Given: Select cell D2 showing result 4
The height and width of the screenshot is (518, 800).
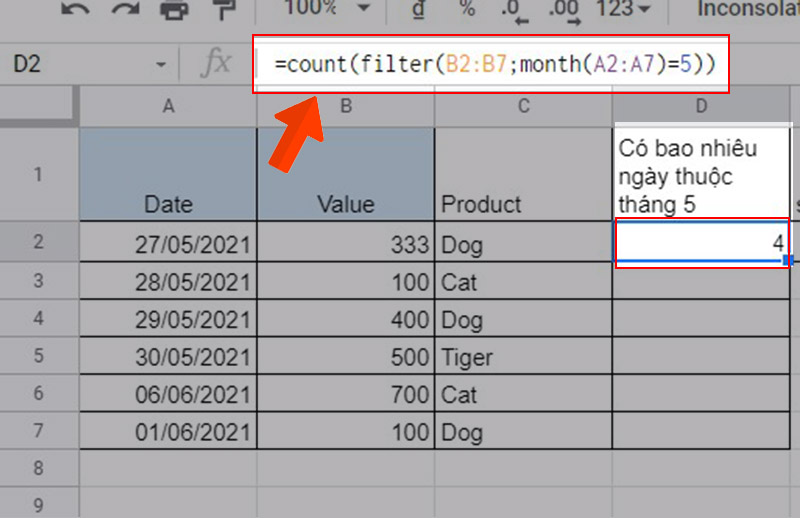Looking at the screenshot, I should coord(702,244).
